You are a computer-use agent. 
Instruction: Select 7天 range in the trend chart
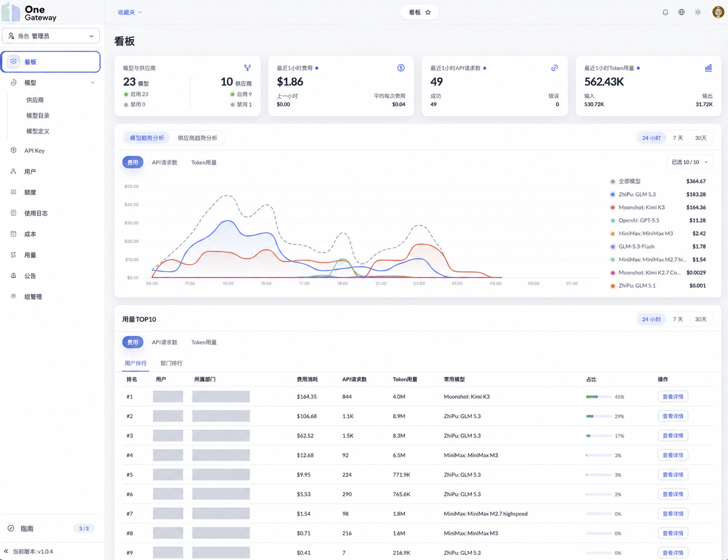click(678, 138)
